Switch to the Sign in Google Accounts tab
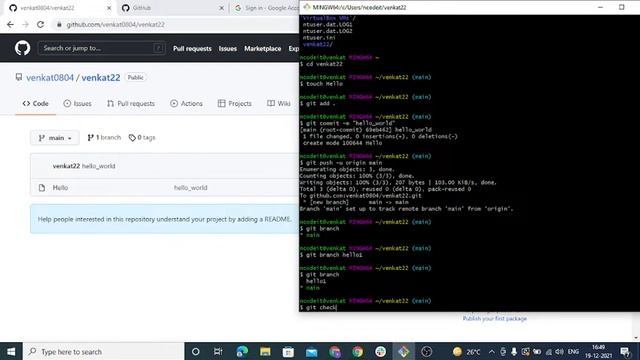Viewport: 640px width, 360px height. [266, 8]
